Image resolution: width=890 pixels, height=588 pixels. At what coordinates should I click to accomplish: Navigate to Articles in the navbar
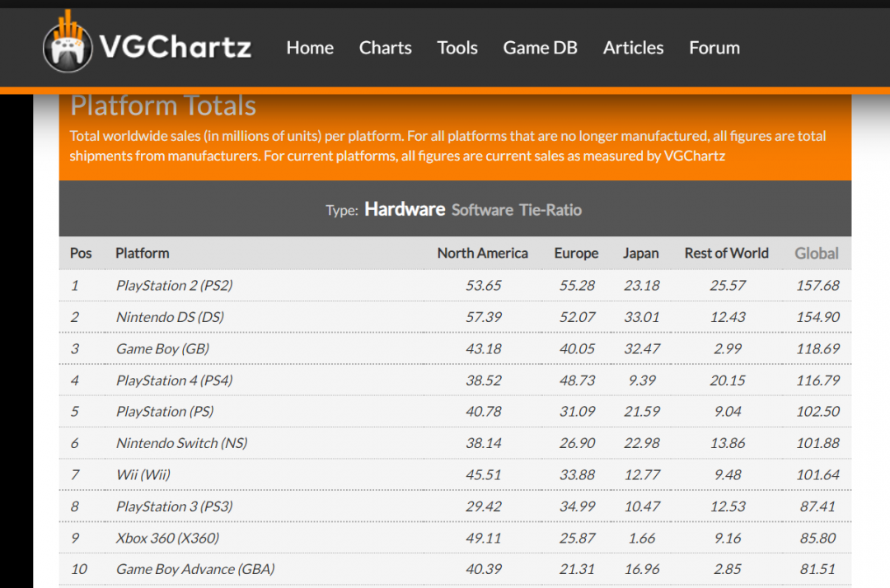click(x=633, y=48)
